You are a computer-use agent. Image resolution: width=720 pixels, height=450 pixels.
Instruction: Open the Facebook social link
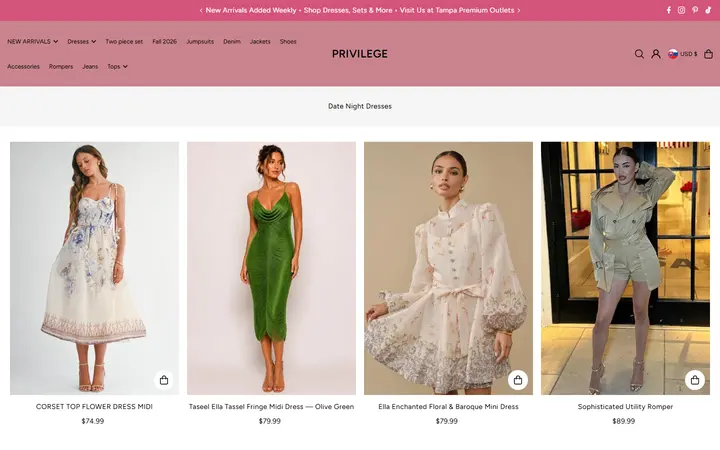point(669,10)
